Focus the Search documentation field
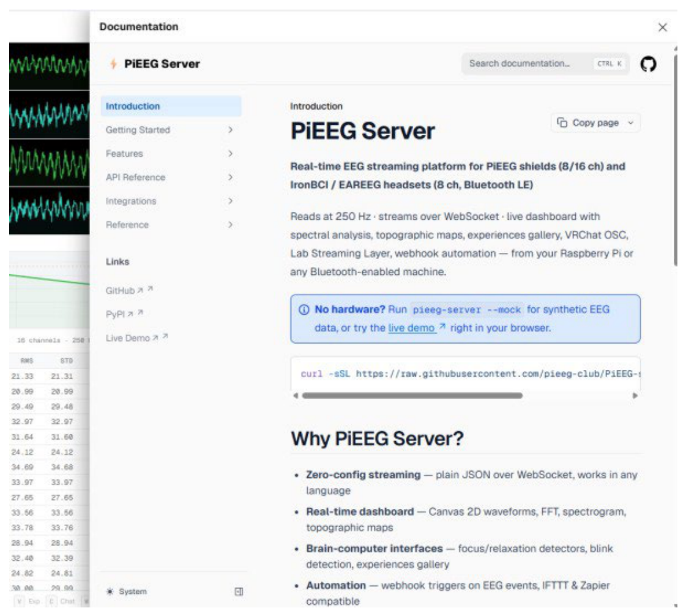The image size is (686, 616). (545, 64)
